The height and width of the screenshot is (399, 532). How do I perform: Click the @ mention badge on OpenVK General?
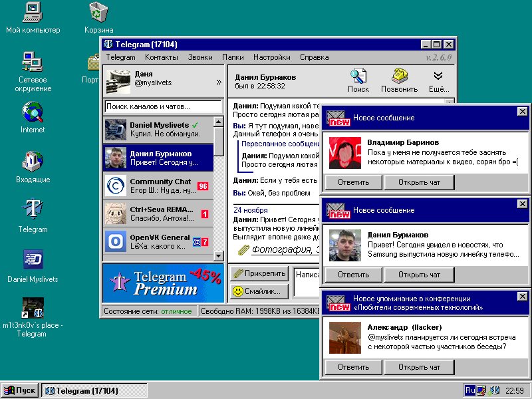[x=196, y=242]
